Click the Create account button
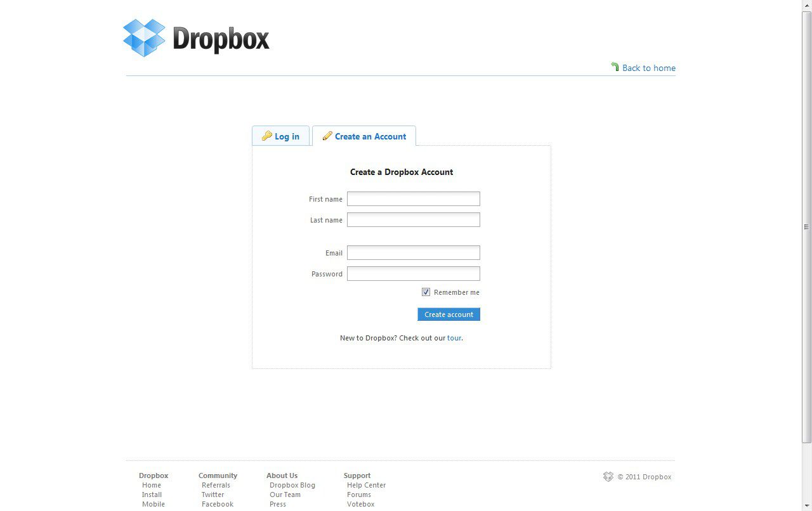The width and height of the screenshot is (812, 511). pyautogui.click(x=449, y=314)
